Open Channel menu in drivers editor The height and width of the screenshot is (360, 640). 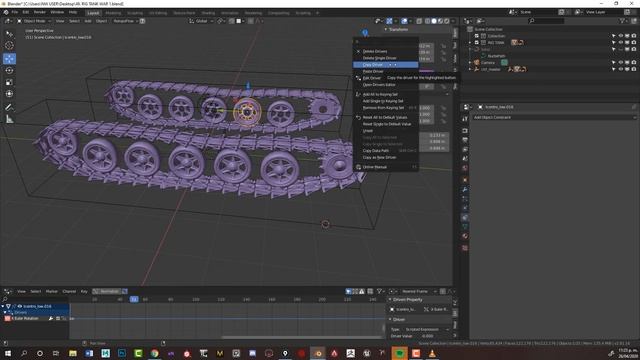[x=69, y=291]
